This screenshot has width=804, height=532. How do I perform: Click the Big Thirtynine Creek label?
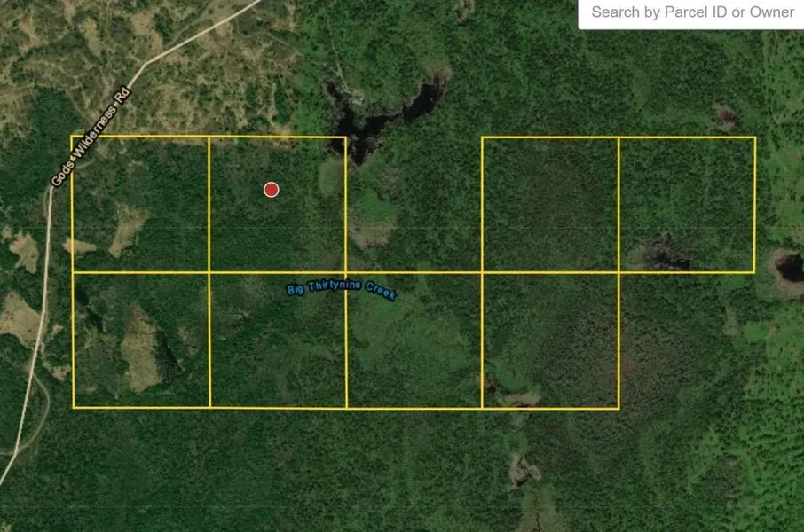(x=341, y=291)
